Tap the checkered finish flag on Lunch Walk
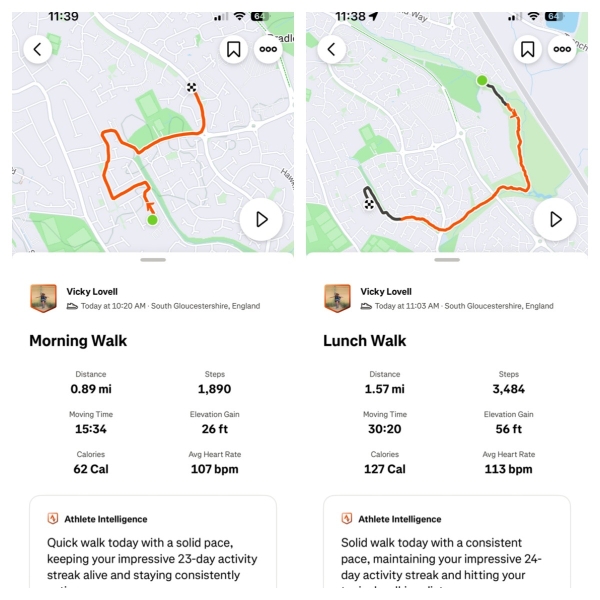This screenshot has width=600, height=600. click(x=369, y=204)
